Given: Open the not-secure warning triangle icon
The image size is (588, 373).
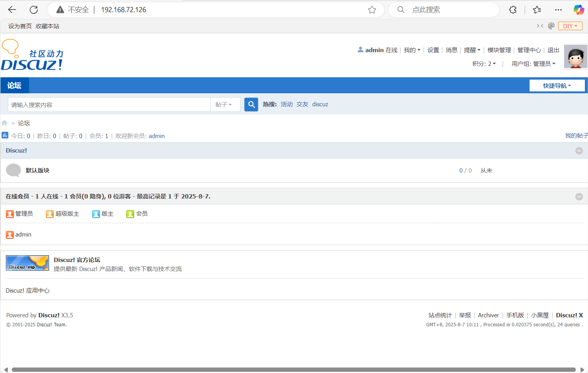Looking at the screenshot, I should tap(60, 10).
